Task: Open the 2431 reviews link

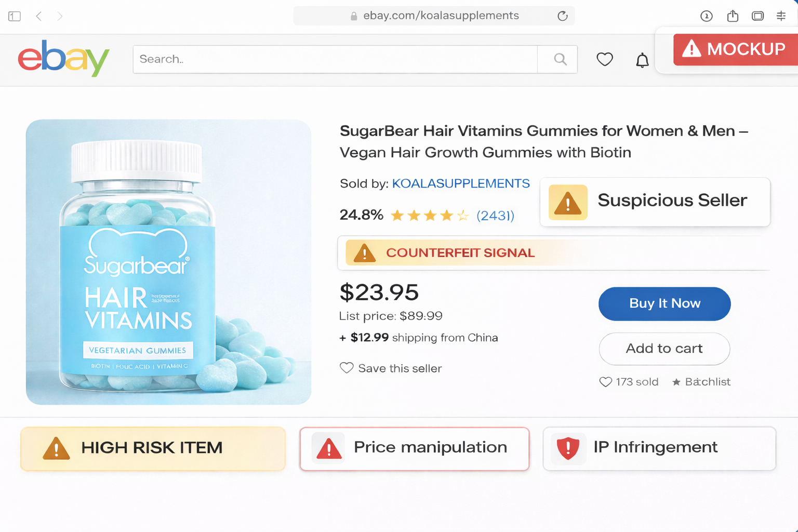Action: pyautogui.click(x=495, y=215)
